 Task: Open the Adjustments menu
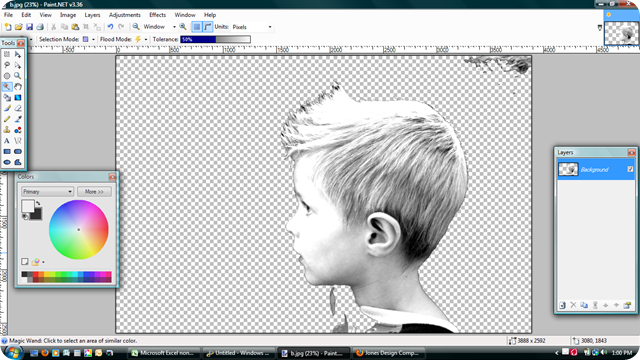pos(124,15)
